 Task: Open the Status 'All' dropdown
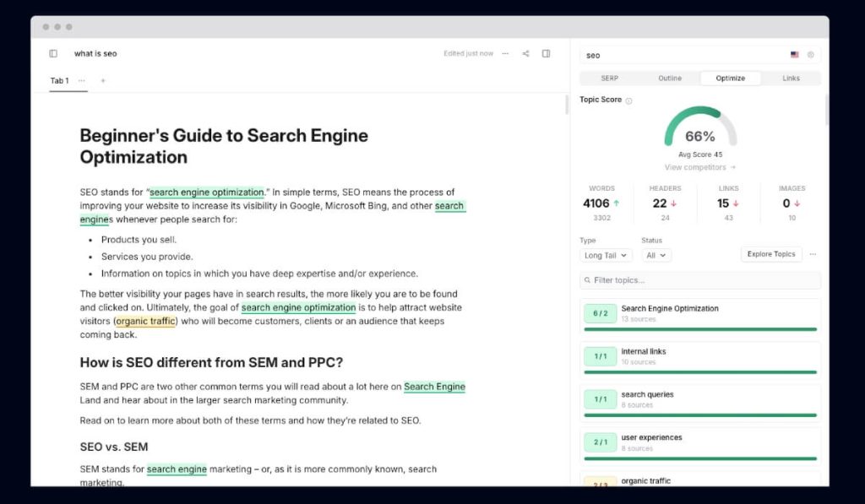coord(656,255)
